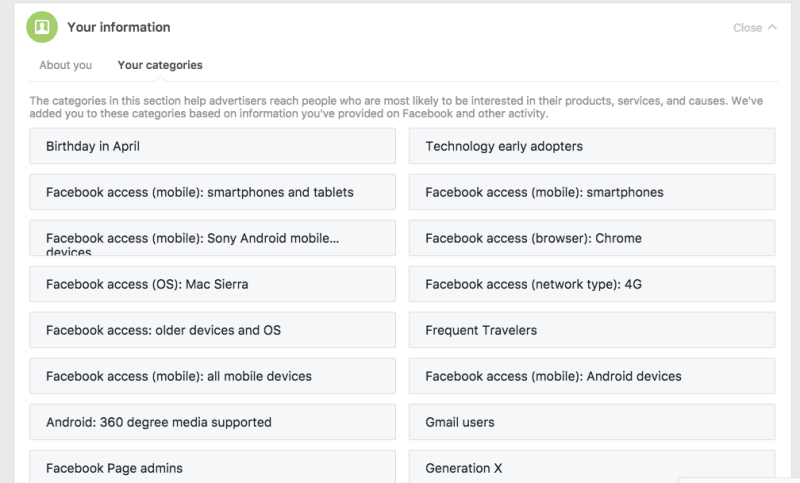Select the Gmail users category
This screenshot has width=800, height=483.
tap(591, 422)
